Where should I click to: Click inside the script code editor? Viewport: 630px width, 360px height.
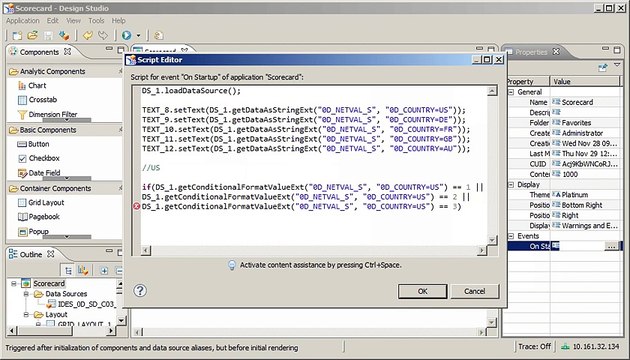click(313, 165)
